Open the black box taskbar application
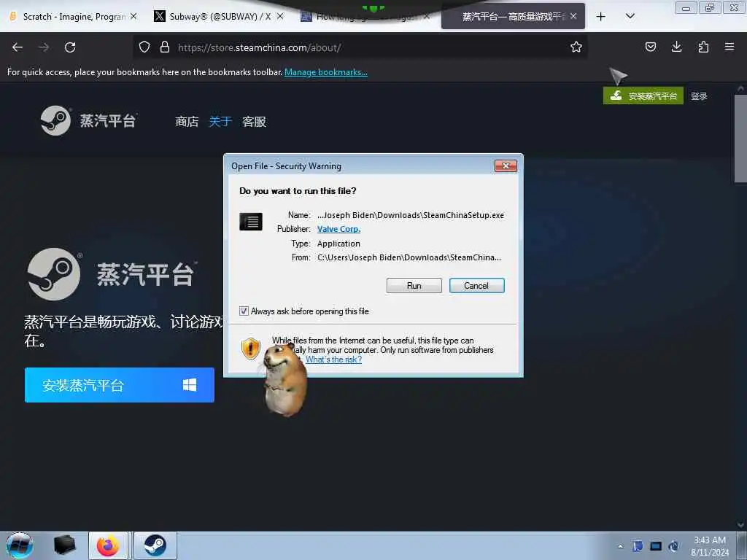This screenshot has width=747, height=560. (64, 545)
